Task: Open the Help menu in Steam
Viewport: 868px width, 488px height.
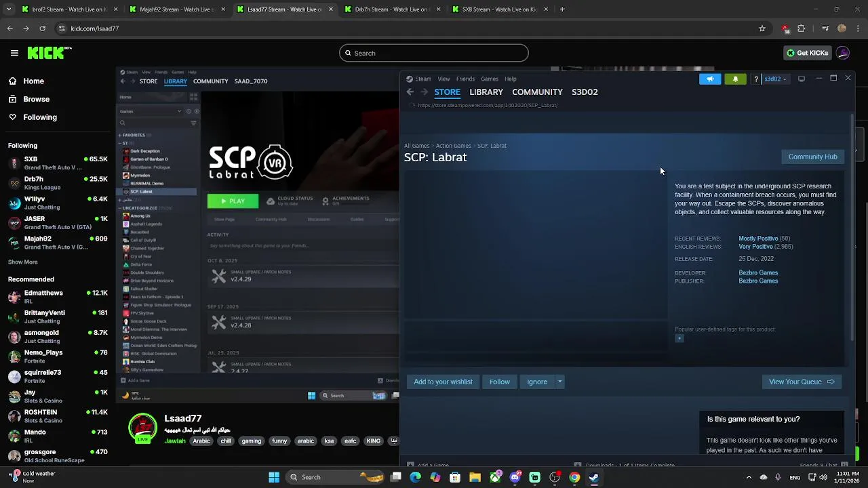Action: [x=511, y=79]
